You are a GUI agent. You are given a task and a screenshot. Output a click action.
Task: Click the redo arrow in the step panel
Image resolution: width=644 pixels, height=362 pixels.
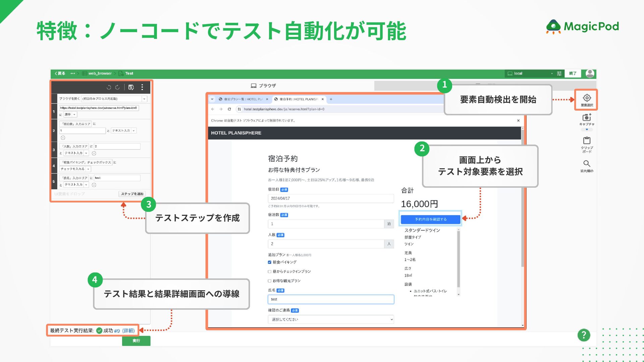coord(117,87)
